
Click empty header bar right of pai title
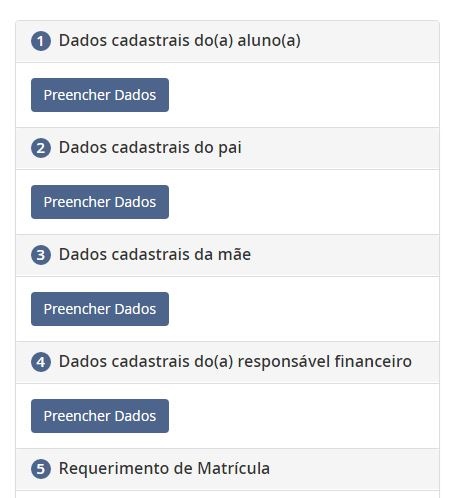(340, 148)
